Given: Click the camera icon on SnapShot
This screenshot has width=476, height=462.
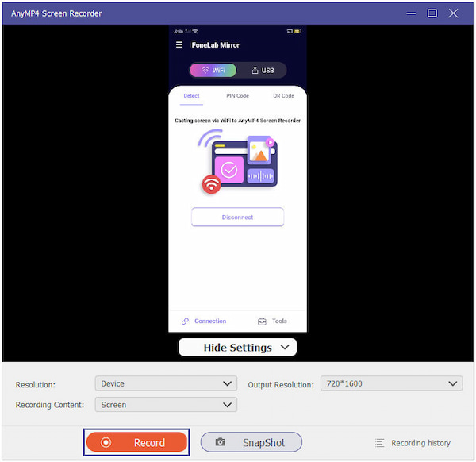Looking at the screenshot, I should (220, 442).
